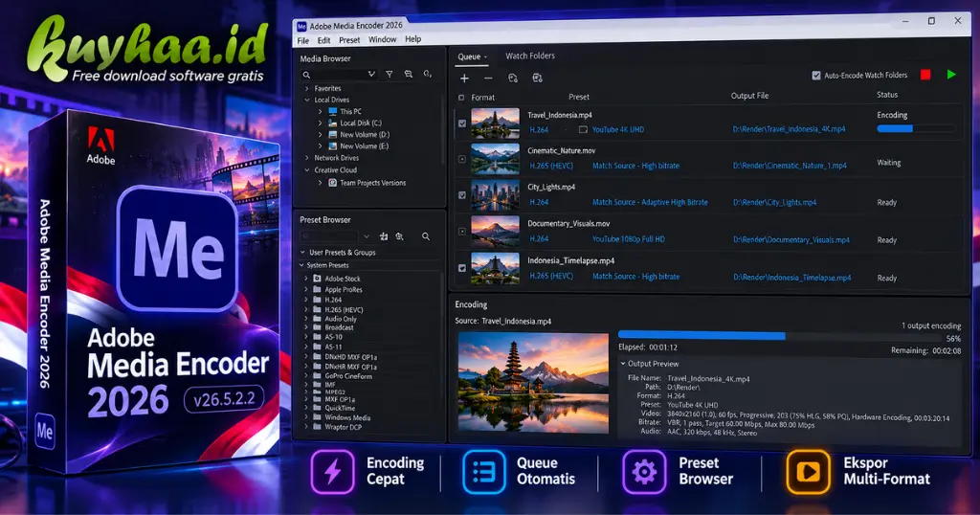Image resolution: width=980 pixels, height=515 pixels.
Task: Click the Add Output icon in Queue toolbar
Action: tap(513, 78)
